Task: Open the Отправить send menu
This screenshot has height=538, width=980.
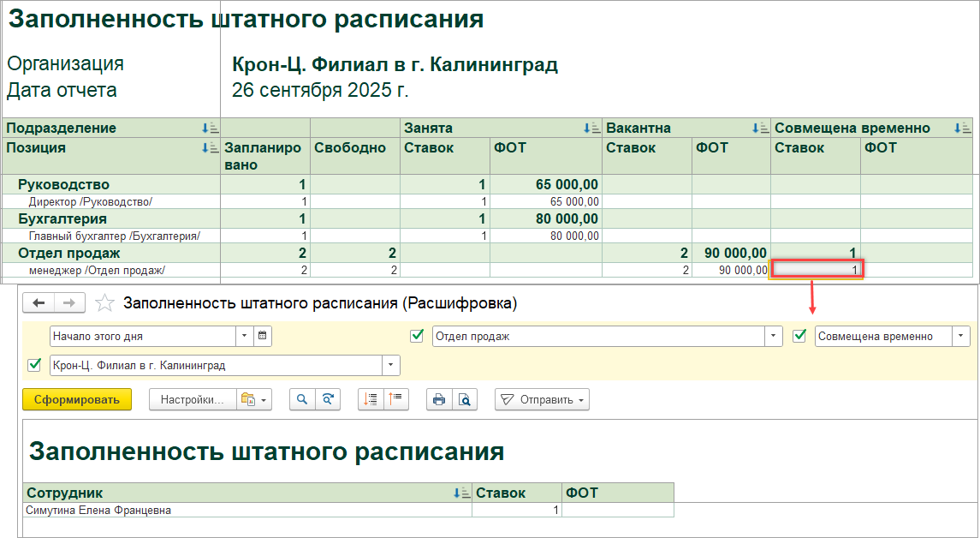Action: pyautogui.click(x=543, y=399)
